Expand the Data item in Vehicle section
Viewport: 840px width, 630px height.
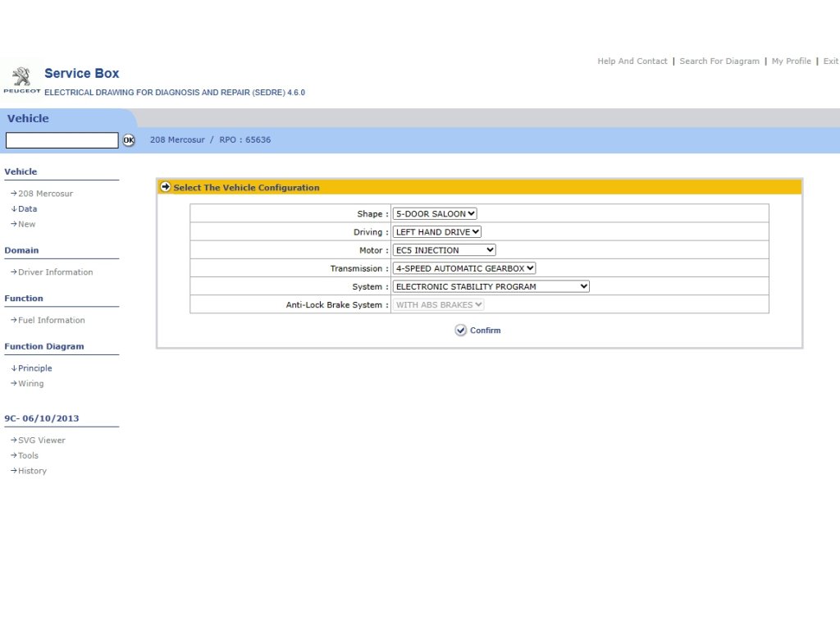click(x=27, y=209)
